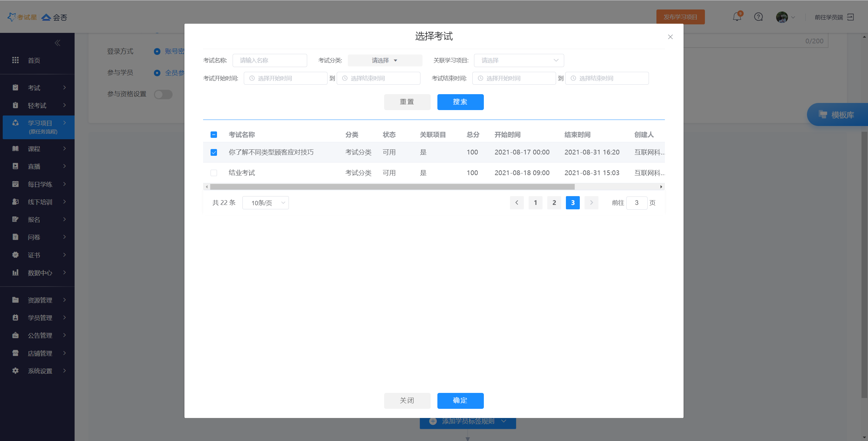Click the 数据中心 bar chart icon

tap(15, 273)
